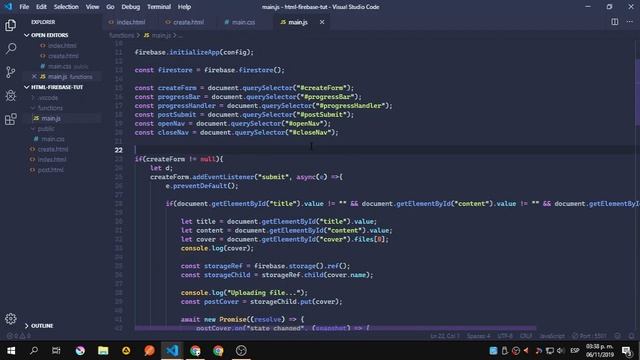Viewport: 640px width, 360px height.
Task: Expand the .vscode folder
Action: coord(48,98)
